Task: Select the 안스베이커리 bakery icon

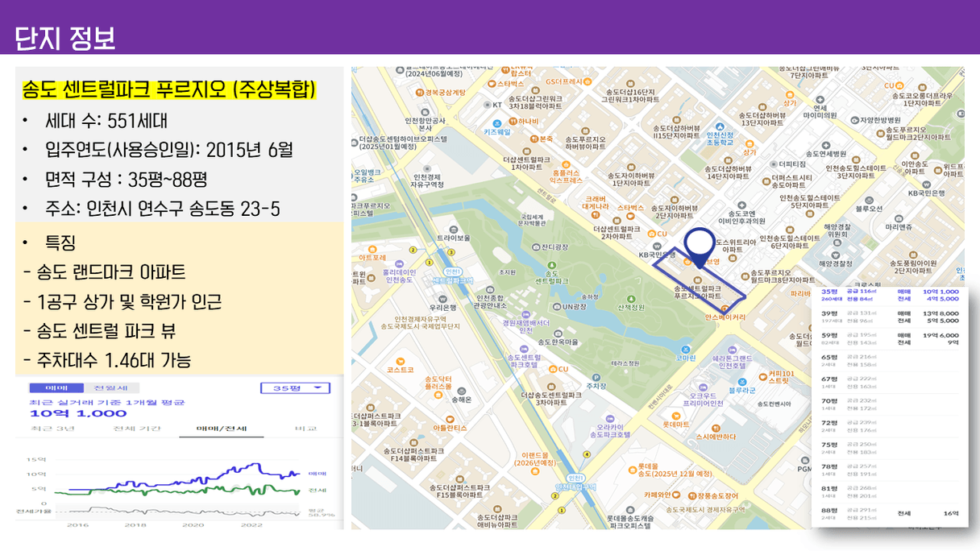Action: 725,309
